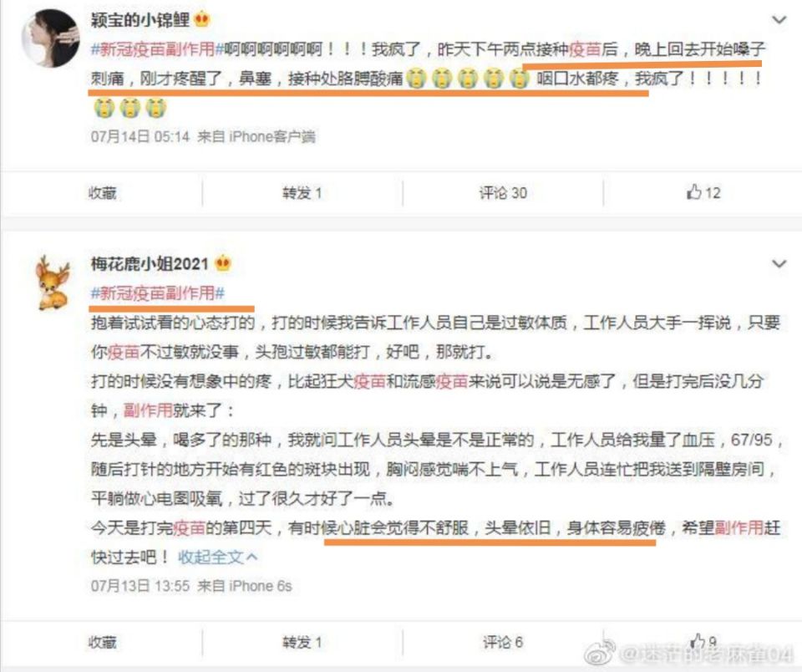Open username 梅花鹿小姐2021 profile
Screen dimensions: 802x672
click(x=150, y=264)
